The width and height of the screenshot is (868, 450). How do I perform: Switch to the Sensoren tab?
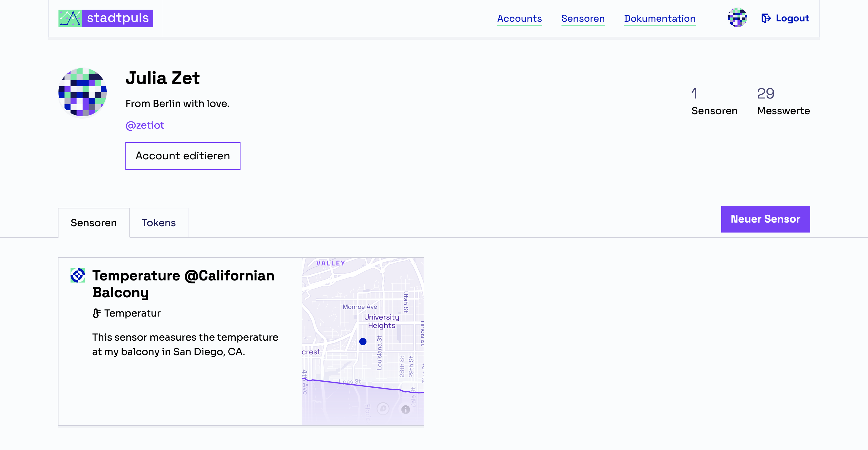point(94,223)
